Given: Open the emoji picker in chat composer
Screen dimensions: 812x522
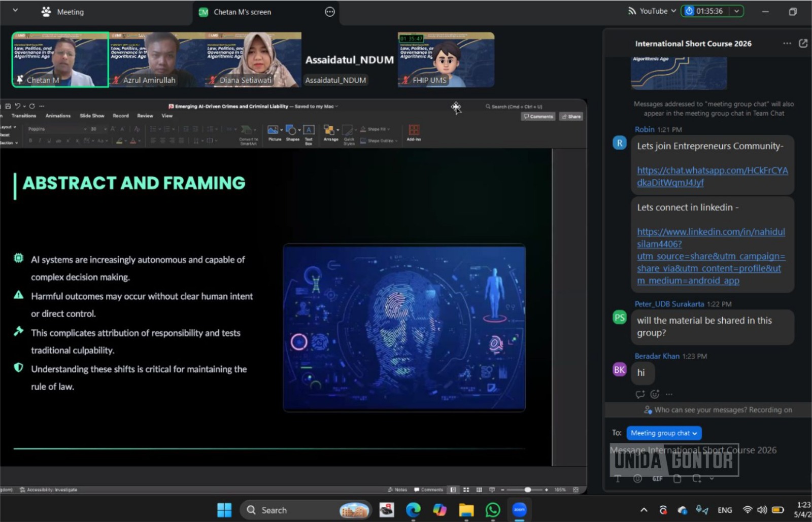Looking at the screenshot, I should coord(637,478).
